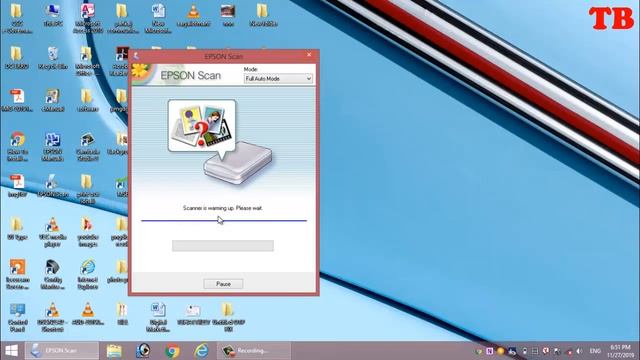Click the volume speaker tray icon
This screenshot has width=640, height=360.
click(x=579, y=351)
